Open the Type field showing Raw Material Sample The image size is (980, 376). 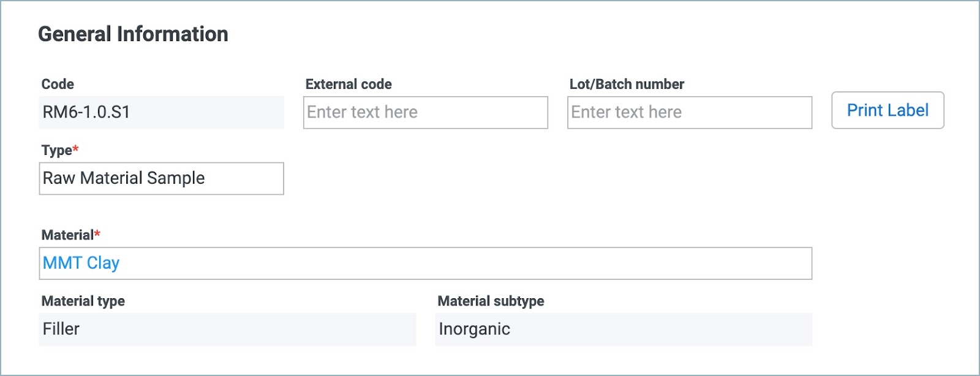tap(162, 179)
